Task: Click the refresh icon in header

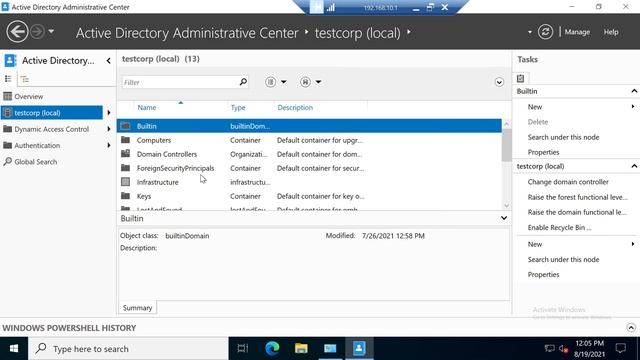Action: click(x=545, y=31)
